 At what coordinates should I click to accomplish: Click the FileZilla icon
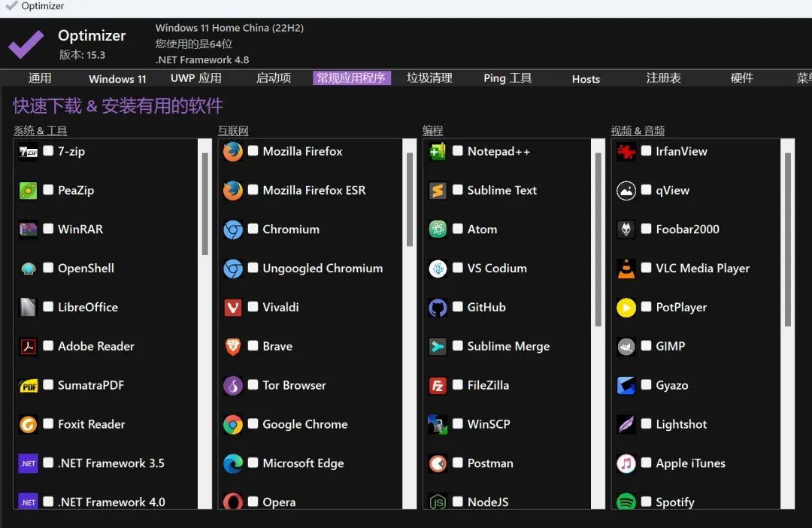(438, 386)
